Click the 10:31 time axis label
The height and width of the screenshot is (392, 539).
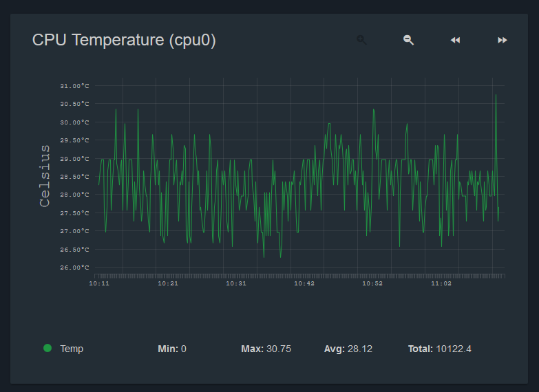236,283
